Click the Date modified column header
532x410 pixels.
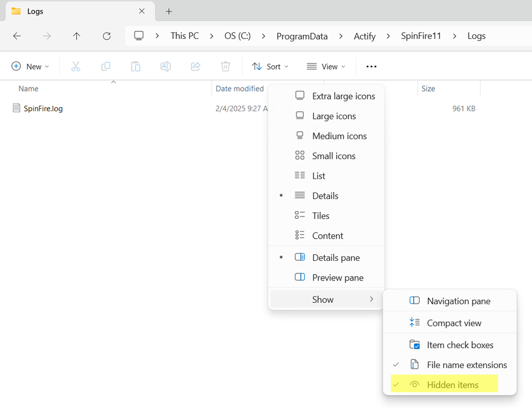240,88
